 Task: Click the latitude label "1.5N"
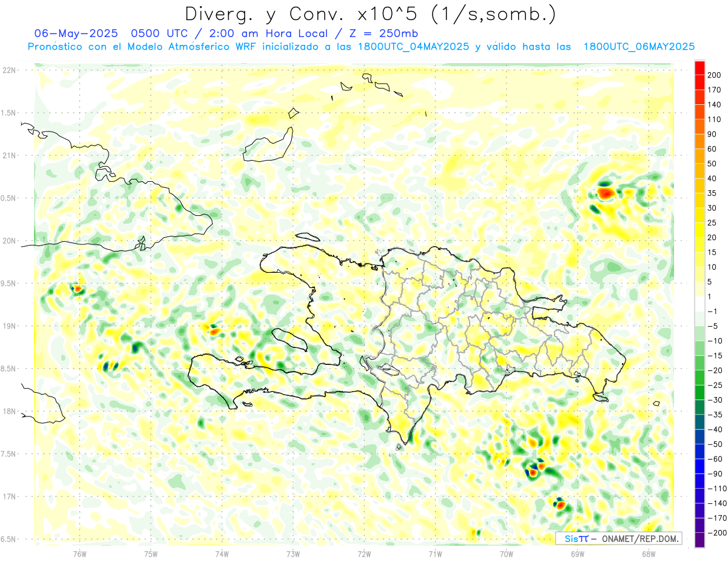(8, 113)
